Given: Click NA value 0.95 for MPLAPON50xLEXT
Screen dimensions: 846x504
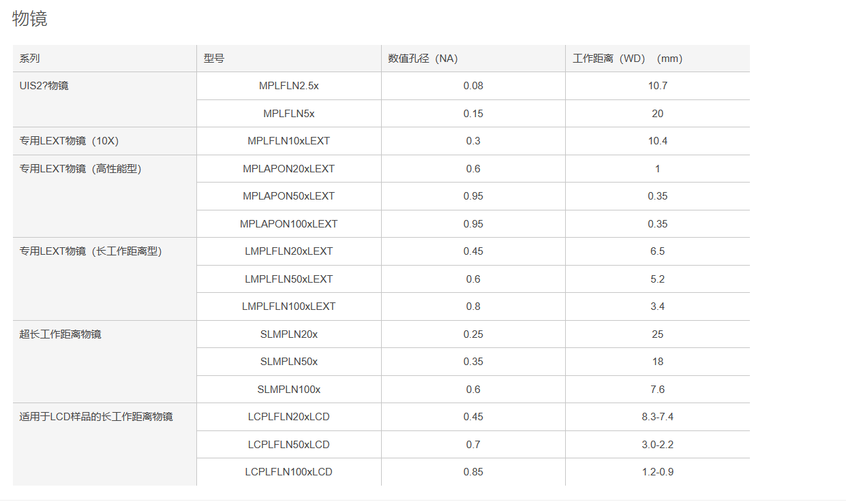Looking at the screenshot, I should point(473,196).
